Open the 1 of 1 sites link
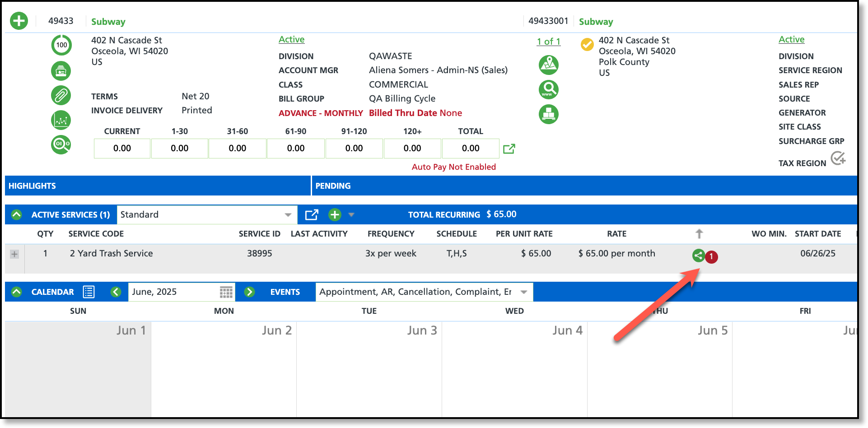The image size is (868, 428). point(549,42)
